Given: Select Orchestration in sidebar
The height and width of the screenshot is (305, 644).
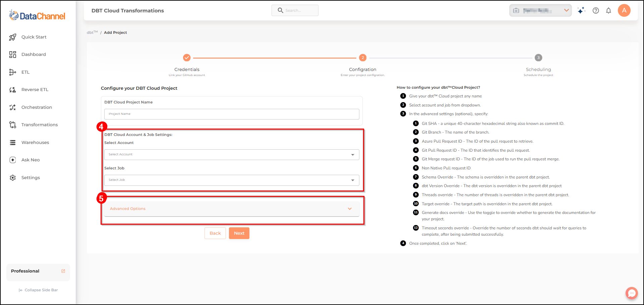Looking at the screenshot, I should (37, 107).
